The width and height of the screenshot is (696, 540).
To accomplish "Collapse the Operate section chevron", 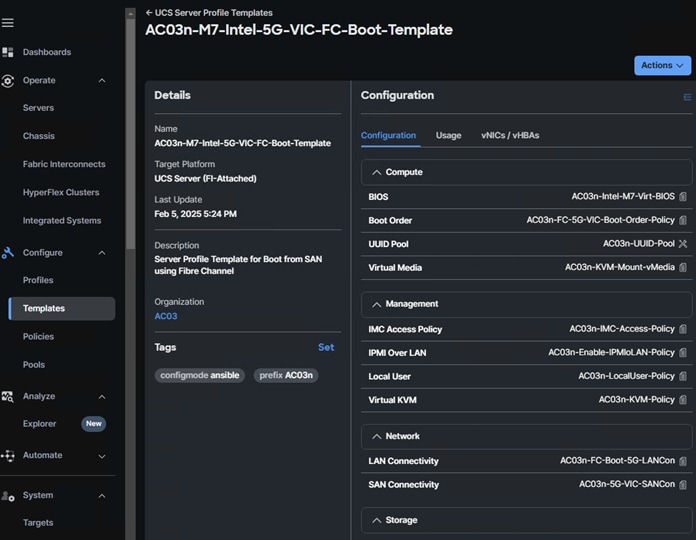I will pos(102,80).
